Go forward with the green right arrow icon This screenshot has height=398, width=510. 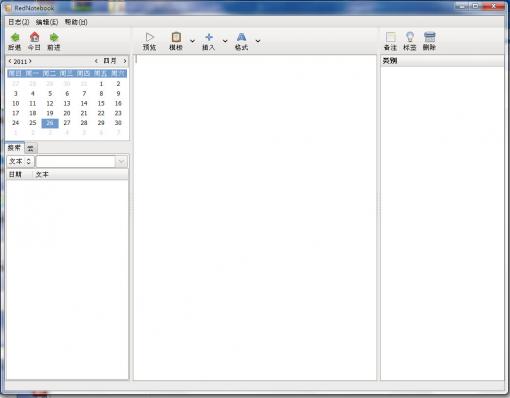[x=54, y=37]
